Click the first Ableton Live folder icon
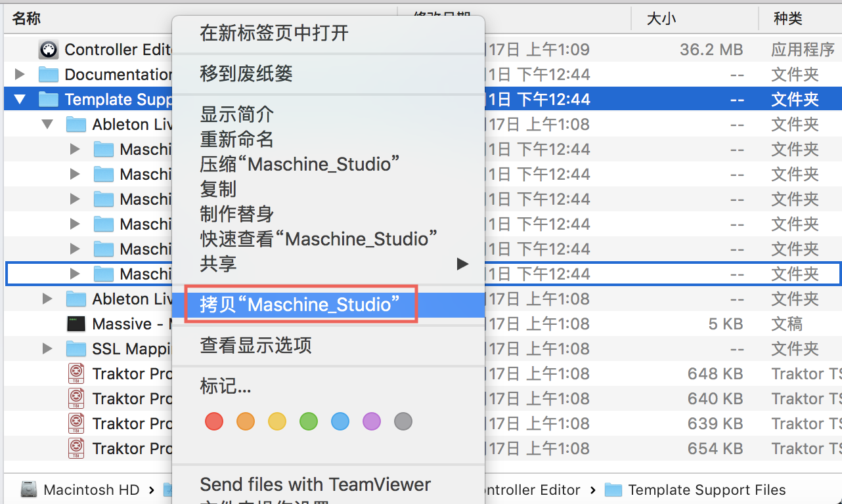Viewport: 842px width, 504px height. point(76,124)
